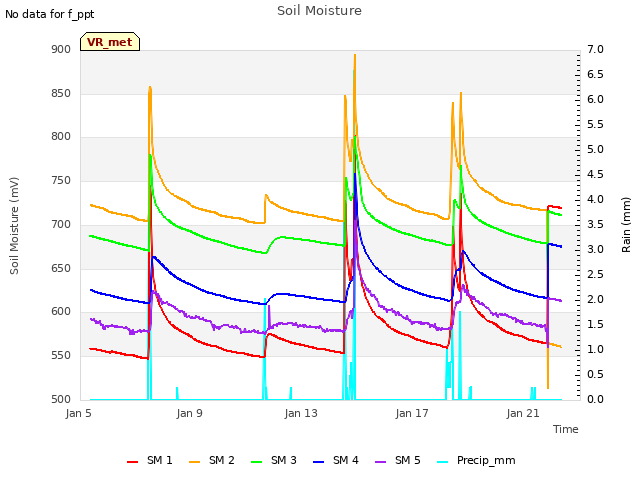Click the 550 left-axis tick label
This screenshot has width=640, height=480.
[61, 356]
